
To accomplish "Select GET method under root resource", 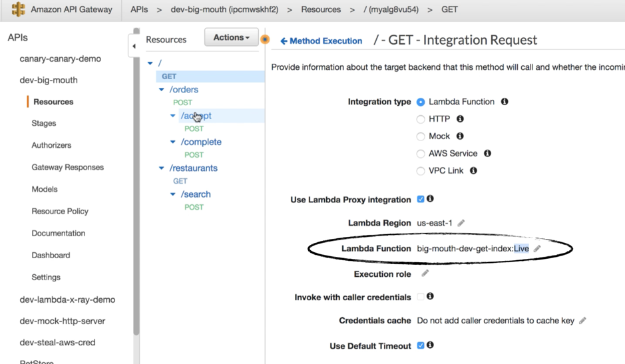I will 169,76.
